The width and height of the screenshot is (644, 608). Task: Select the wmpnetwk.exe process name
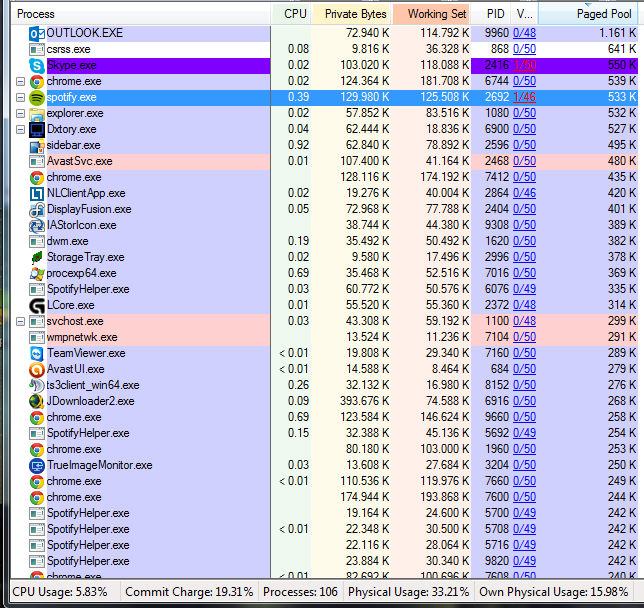coord(82,337)
